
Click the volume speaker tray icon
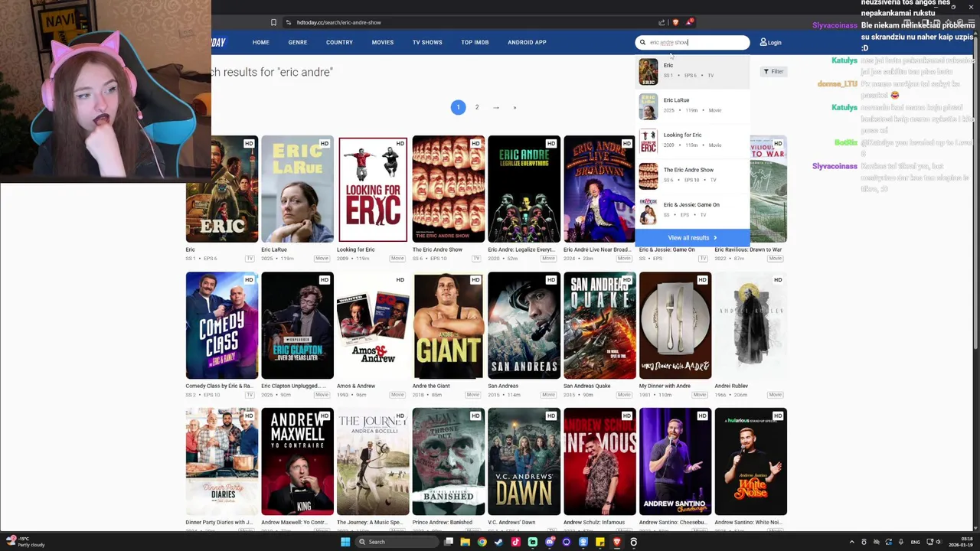point(939,542)
